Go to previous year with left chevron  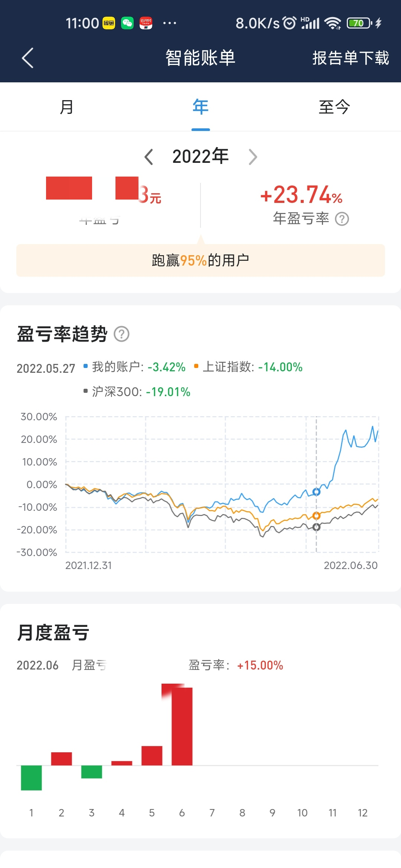point(149,157)
